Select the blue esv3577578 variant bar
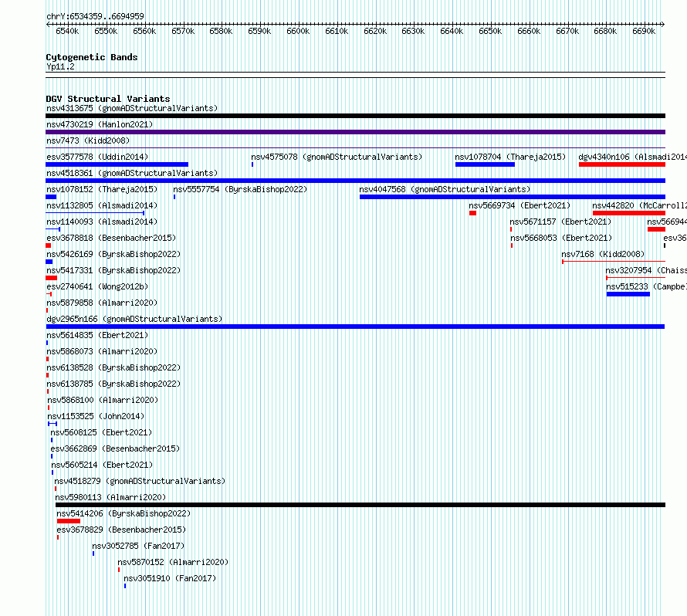 click(117, 164)
